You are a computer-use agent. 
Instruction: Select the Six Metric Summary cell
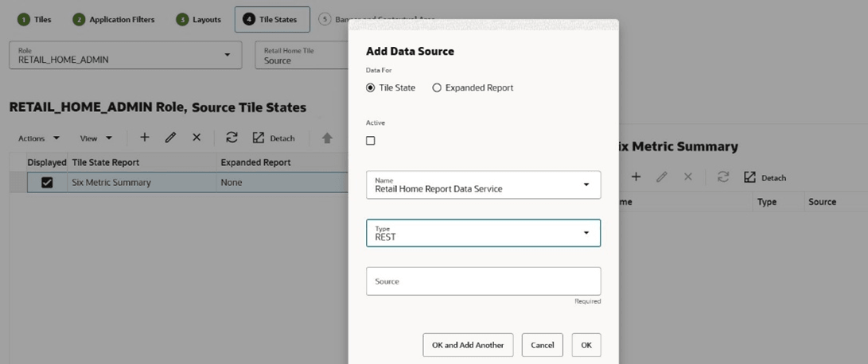click(x=142, y=183)
